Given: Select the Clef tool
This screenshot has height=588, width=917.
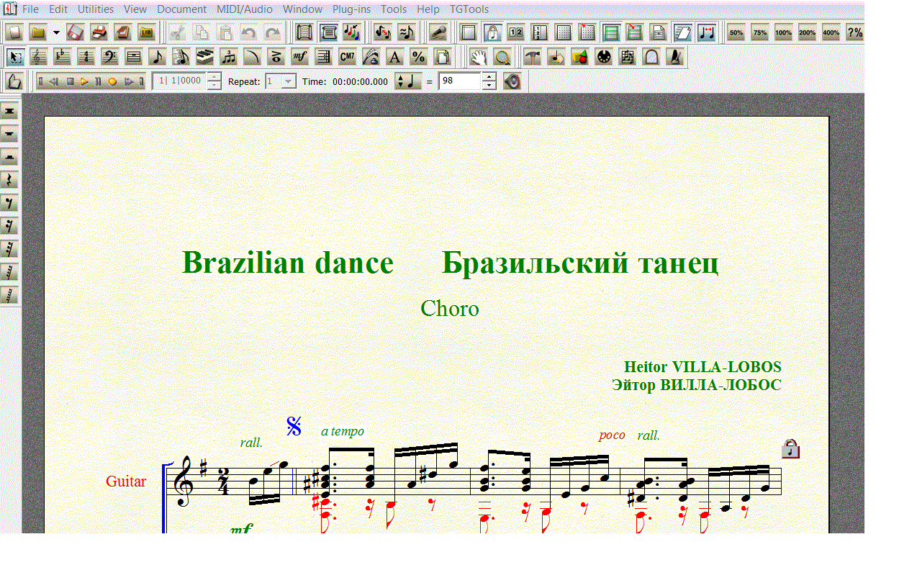Looking at the screenshot, I should tap(110, 57).
